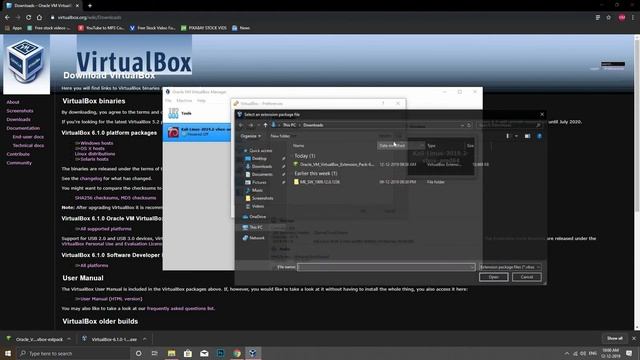Create a New folder

(x=280, y=136)
